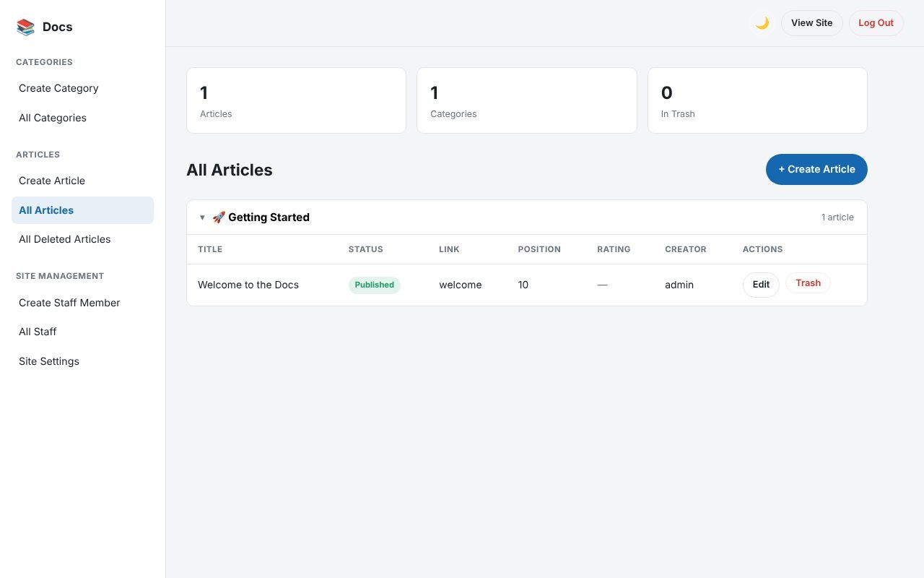Open Create Article sidebar item
Viewport: 924px width, 578px height.
pos(82,181)
